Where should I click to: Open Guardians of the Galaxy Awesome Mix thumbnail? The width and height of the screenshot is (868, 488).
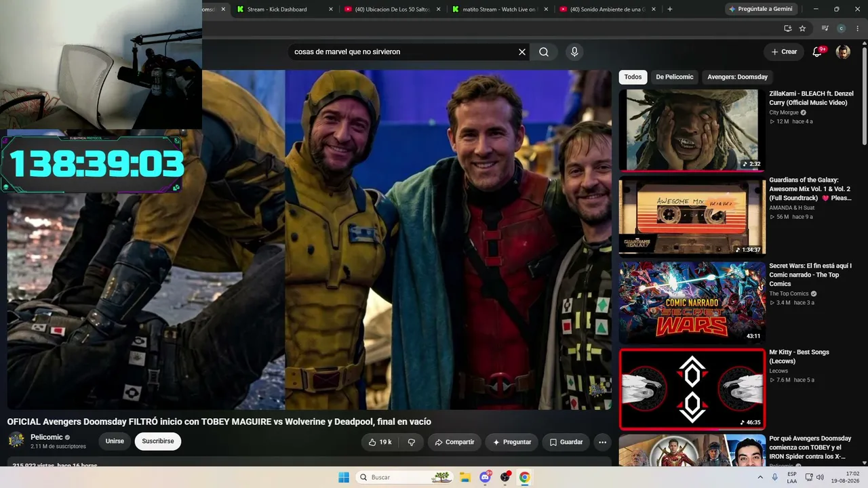pyautogui.click(x=692, y=216)
